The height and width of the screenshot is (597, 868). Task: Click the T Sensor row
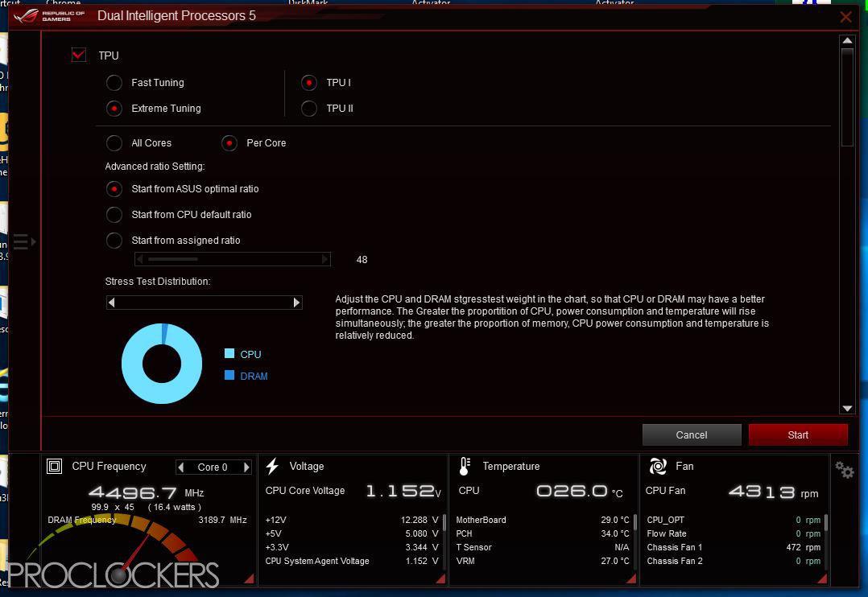543,547
